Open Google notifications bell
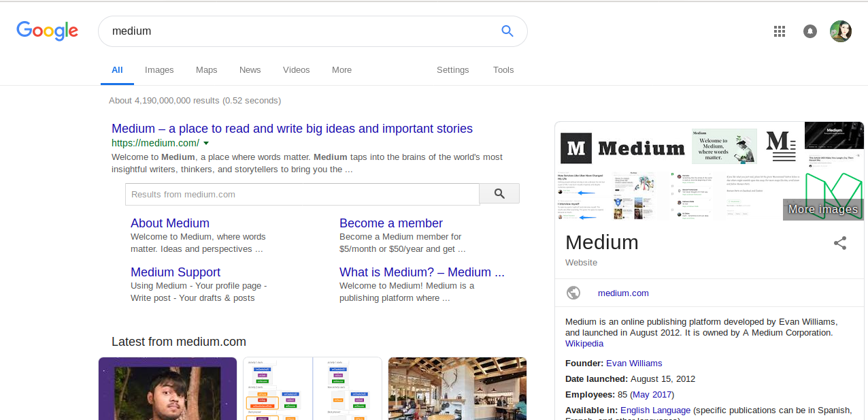868x420 pixels. coord(809,31)
